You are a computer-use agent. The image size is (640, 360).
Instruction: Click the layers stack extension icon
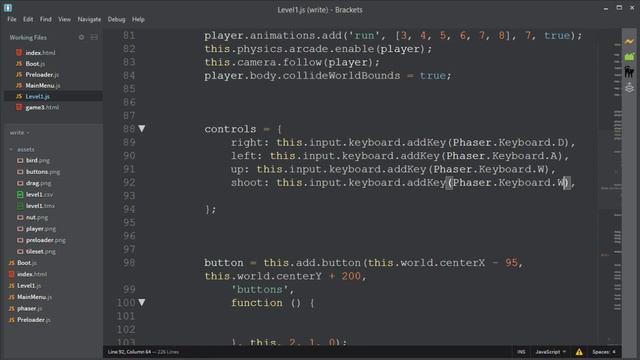[629, 88]
